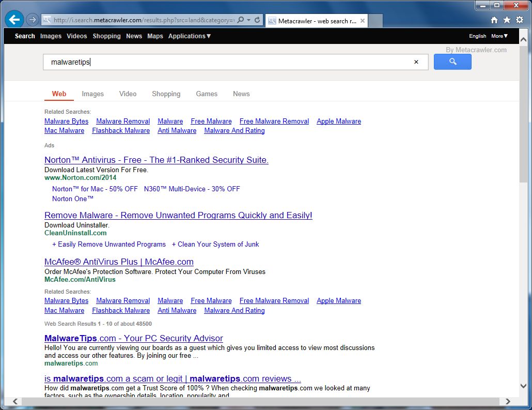This screenshot has height=410, width=532.
Task: Open the browser Home icon
Action: coord(494,20)
